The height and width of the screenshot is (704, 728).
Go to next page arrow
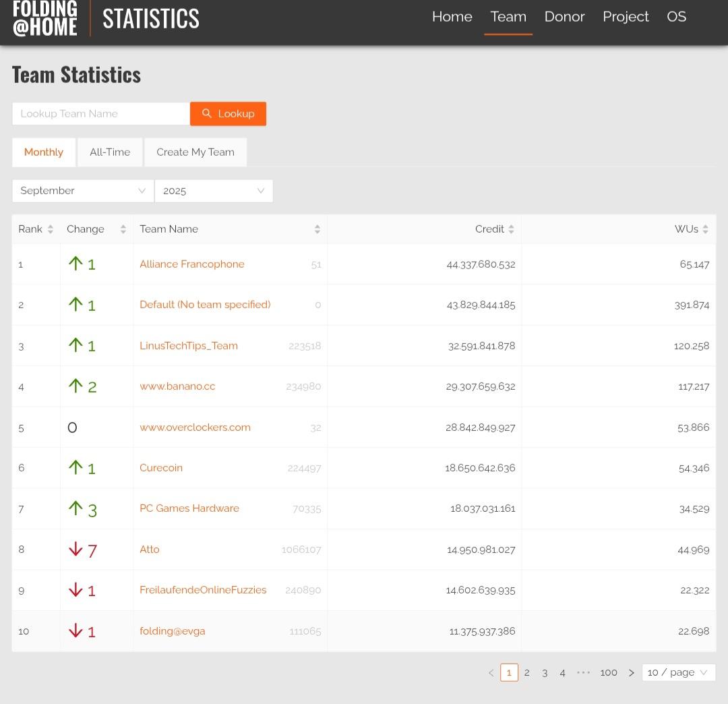pos(631,672)
